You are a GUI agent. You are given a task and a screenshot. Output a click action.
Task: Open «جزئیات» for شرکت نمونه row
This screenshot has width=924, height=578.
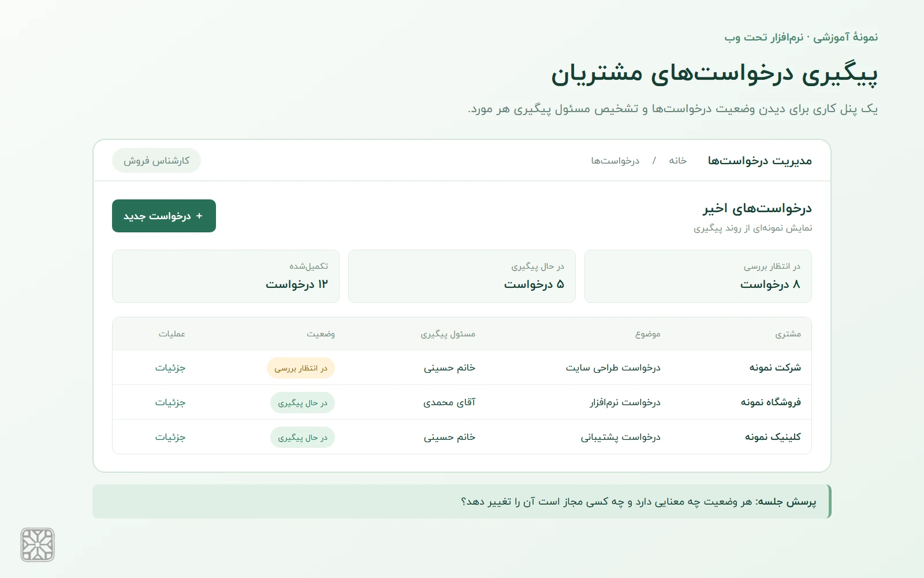(170, 368)
